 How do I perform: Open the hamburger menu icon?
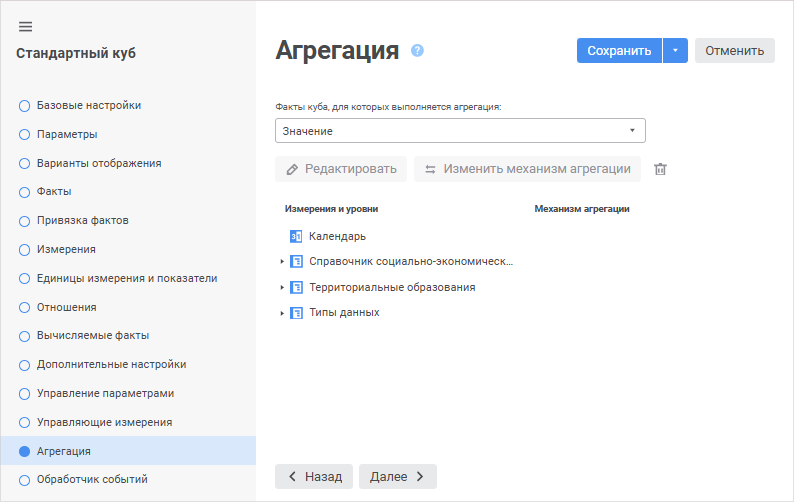(x=26, y=26)
